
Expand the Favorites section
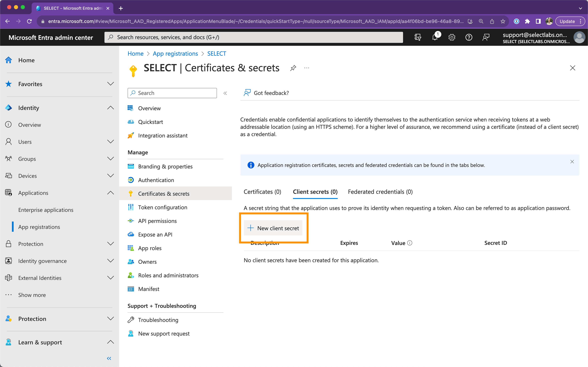(x=110, y=84)
